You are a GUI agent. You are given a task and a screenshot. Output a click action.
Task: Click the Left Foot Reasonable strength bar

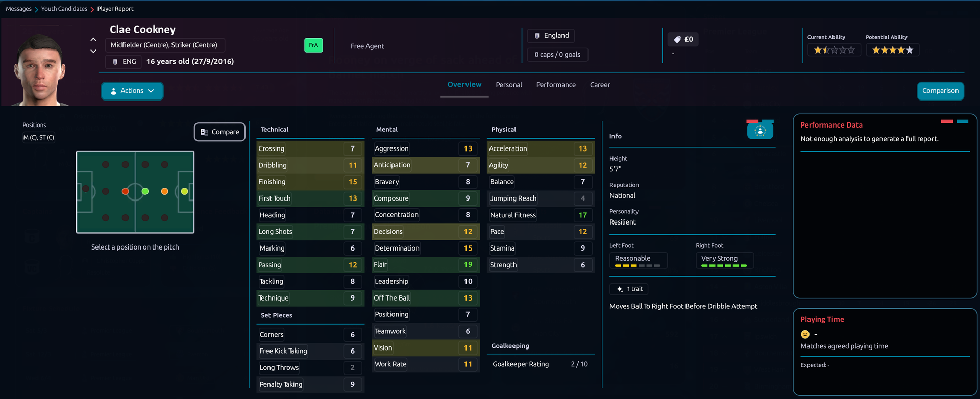pos(638,260)
